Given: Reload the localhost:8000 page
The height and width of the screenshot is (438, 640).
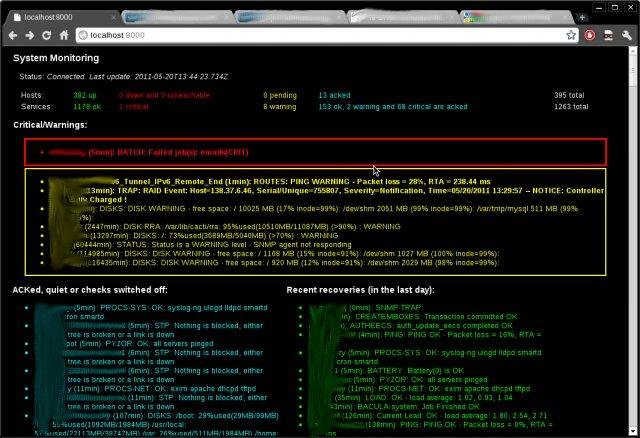Looking at the screenshot, I should pos(47,36).
